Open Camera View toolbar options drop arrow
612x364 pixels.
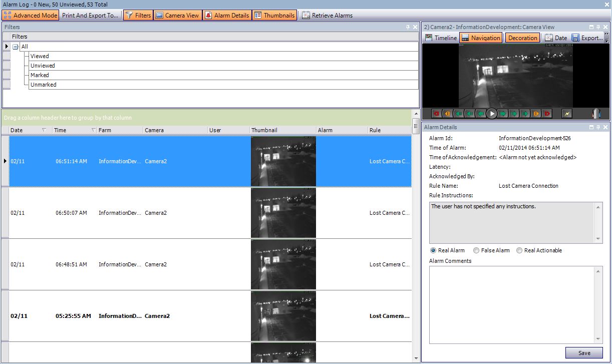coord(607,41)
